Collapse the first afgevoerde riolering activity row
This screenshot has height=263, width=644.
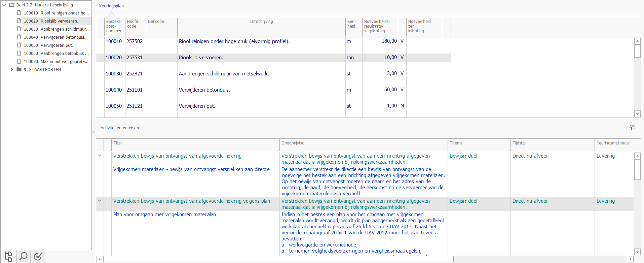(x=100, y=156)
